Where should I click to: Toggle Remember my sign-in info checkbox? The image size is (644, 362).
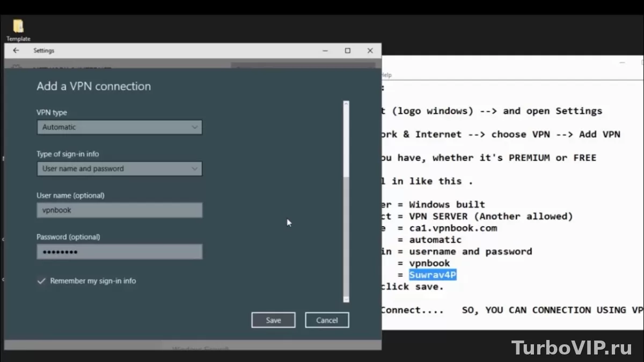41,281
